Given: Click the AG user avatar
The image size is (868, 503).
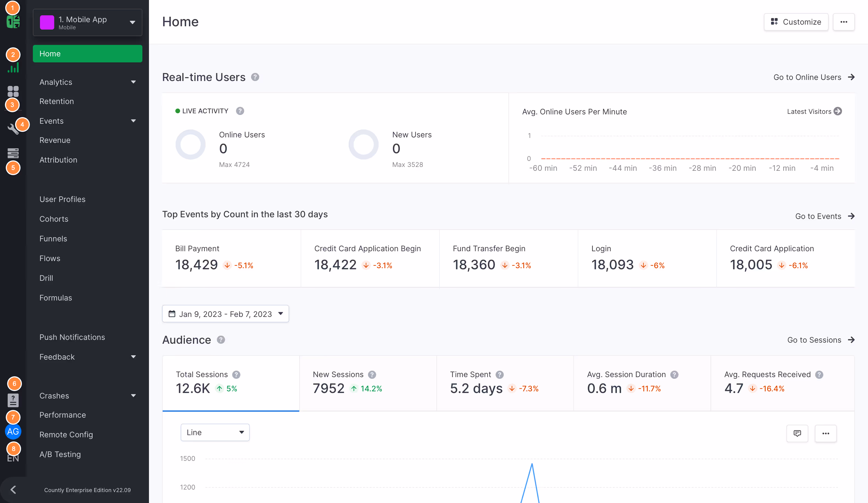Looking at the screenshot, I should 13,432.
